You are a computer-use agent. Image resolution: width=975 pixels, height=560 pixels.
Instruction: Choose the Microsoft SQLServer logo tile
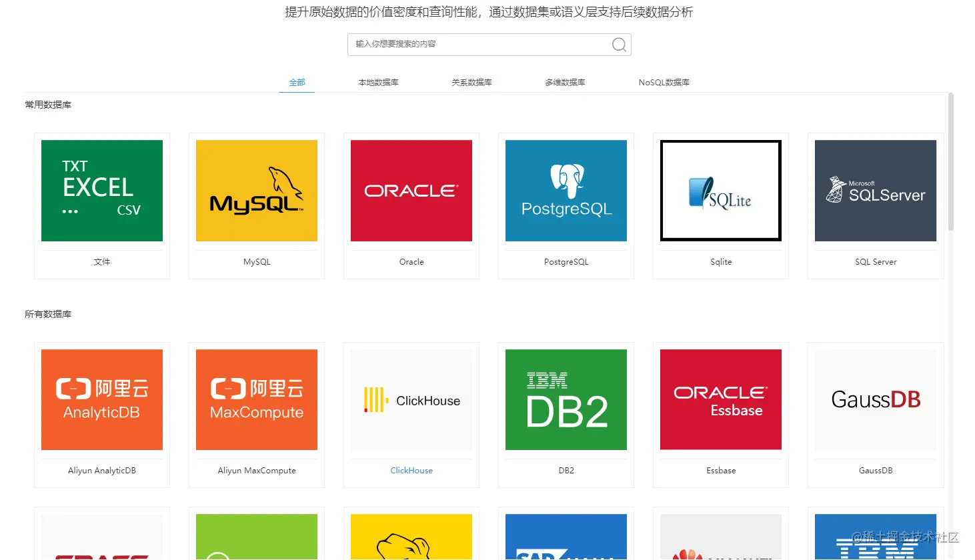pos(876,191)
